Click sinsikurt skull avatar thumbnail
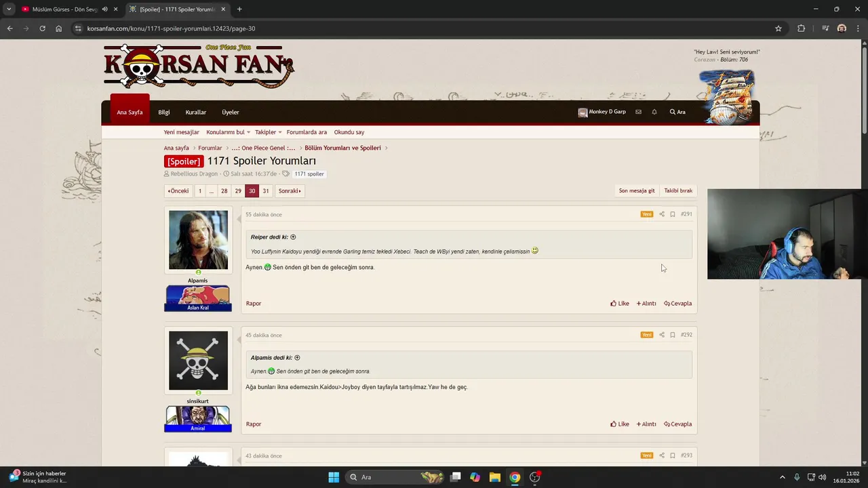 click(198, 361)
